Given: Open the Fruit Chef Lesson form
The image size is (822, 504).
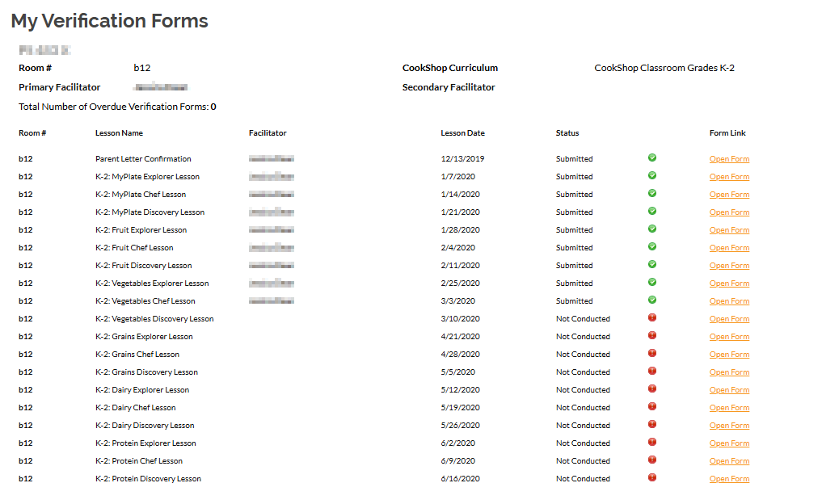Looking at the screenshot, I should pos(729,248).
